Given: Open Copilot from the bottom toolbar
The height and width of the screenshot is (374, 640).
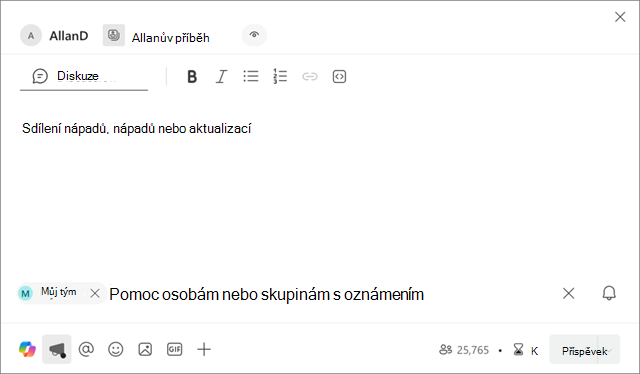Looking at the screenshot, I should tap(27, 350).
